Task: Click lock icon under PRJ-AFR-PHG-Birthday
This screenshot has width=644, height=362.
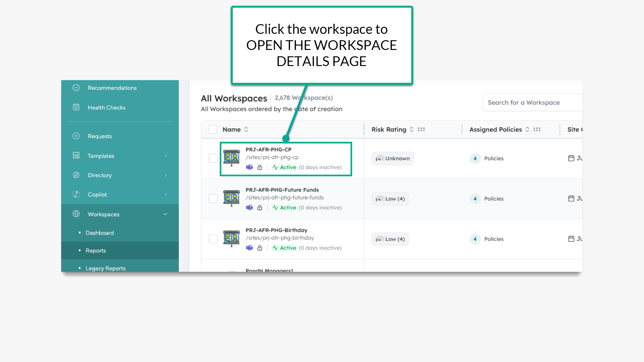Action: tap(260, 248)
